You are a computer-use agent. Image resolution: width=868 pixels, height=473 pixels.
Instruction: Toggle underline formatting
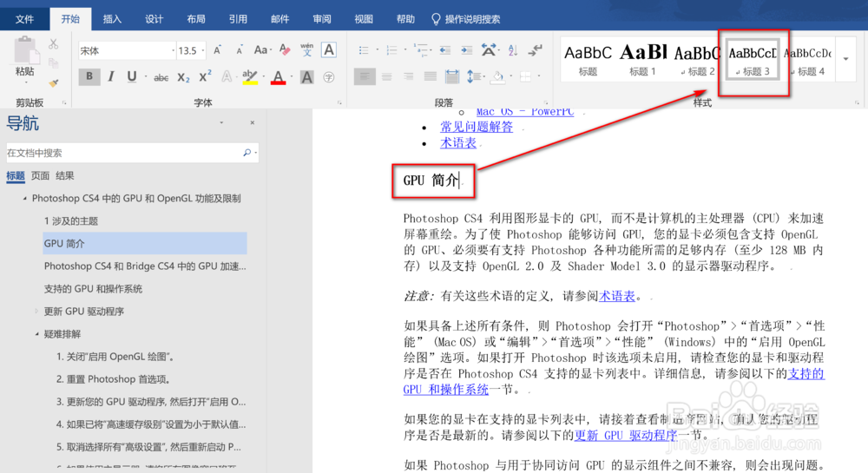pos(132,77)
